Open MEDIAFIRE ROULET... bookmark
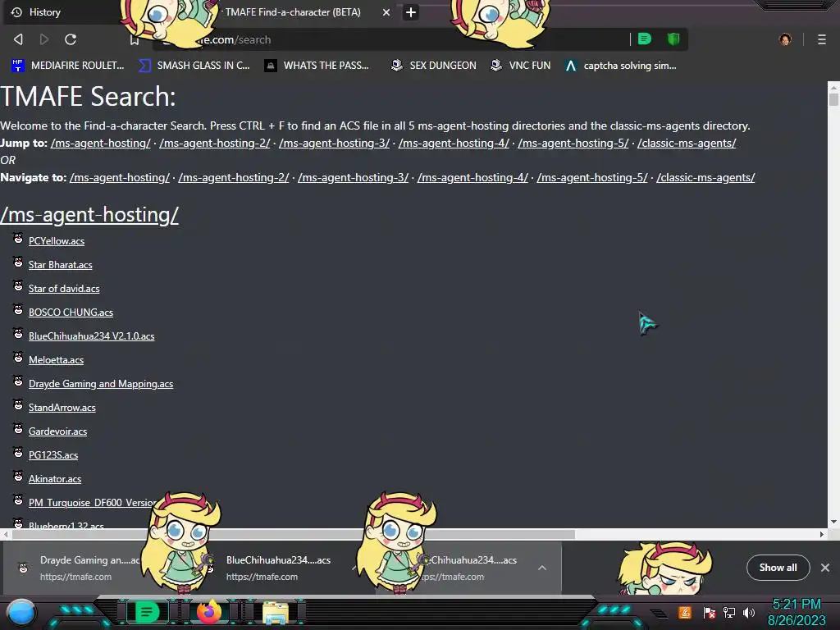This screenshot has height=630, width=840. pos(67,66)
